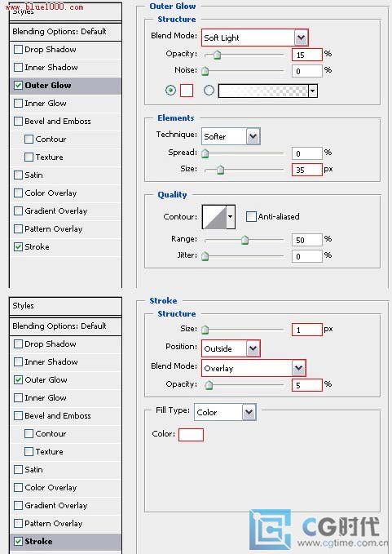392x554 pixels.
Task: Open Outer Glow settings from Stroke dialog list
Action: 46,380
